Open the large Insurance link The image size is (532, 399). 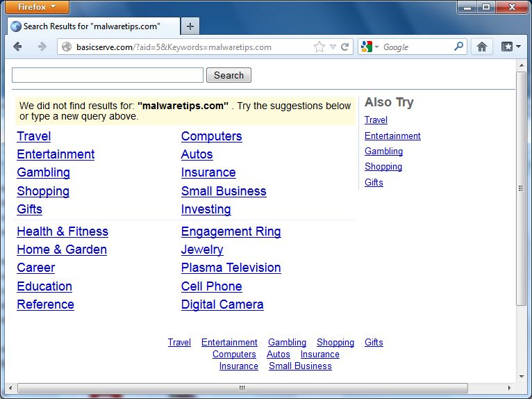pyautogui.click(x=208, y=172)
